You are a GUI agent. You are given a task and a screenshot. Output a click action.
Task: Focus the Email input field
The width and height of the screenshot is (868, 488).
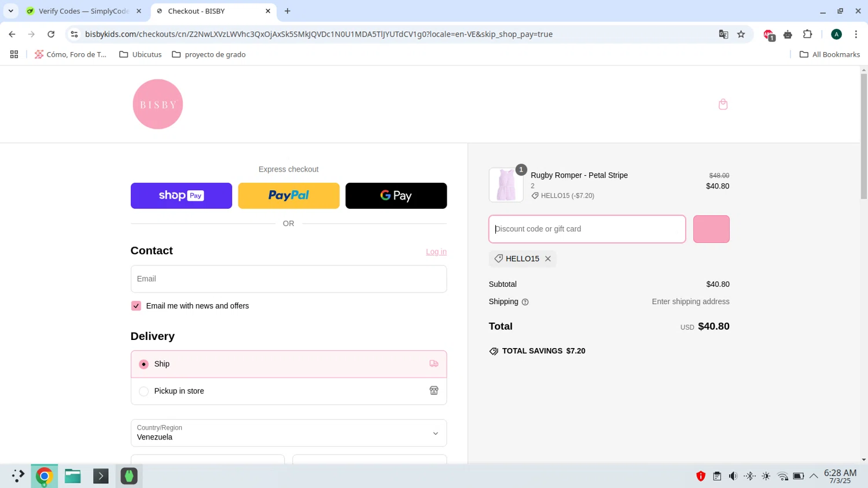pyautogui.click(x=289, y=279)
